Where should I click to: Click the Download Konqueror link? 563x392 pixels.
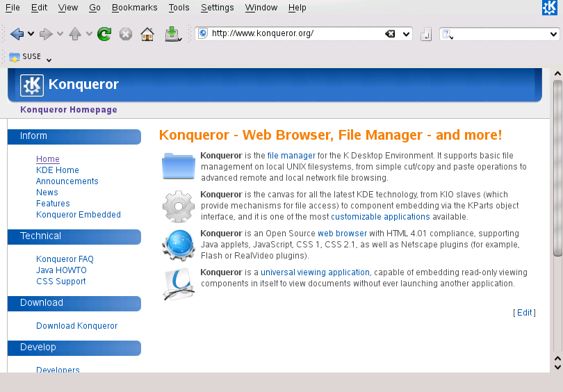(77, 325)
